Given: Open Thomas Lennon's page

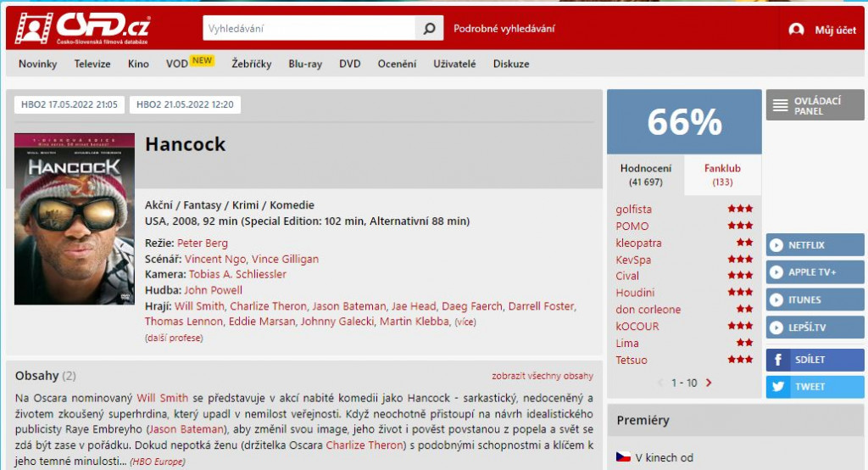Looking at the screenshot, I should tap(184, 322).
